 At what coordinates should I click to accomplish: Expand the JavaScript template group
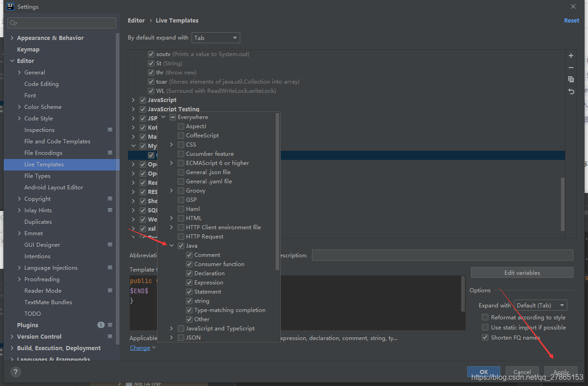point(133,100)
